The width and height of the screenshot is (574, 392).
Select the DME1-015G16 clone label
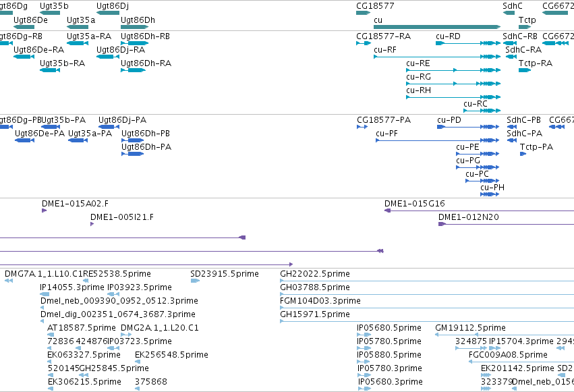pyautogui.click(x=415, y=204)
